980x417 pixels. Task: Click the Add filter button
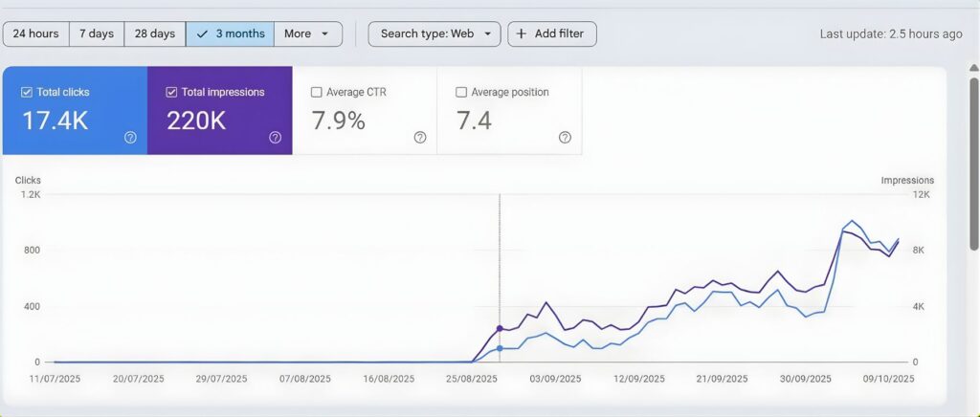[551, 33]
